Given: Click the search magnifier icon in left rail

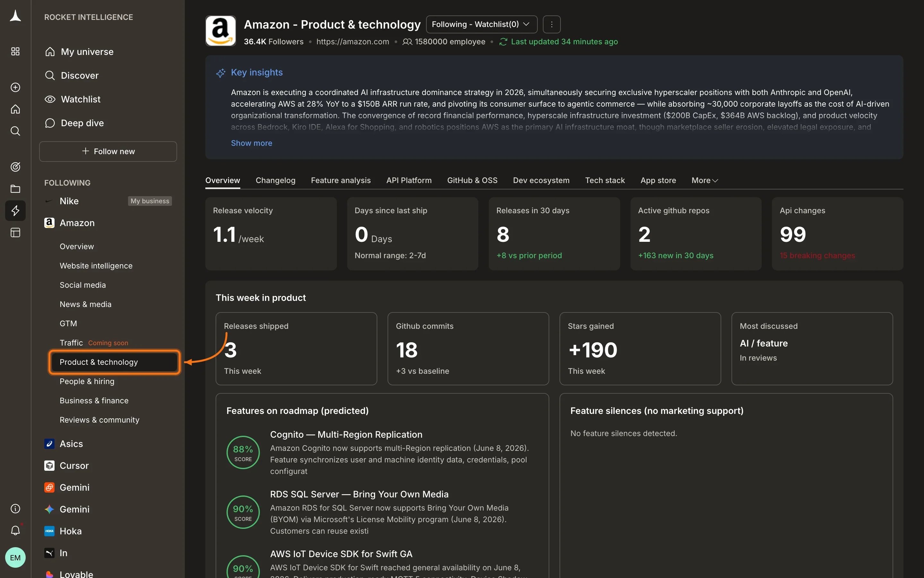Looking at the screenshot, I should point(15,131).
